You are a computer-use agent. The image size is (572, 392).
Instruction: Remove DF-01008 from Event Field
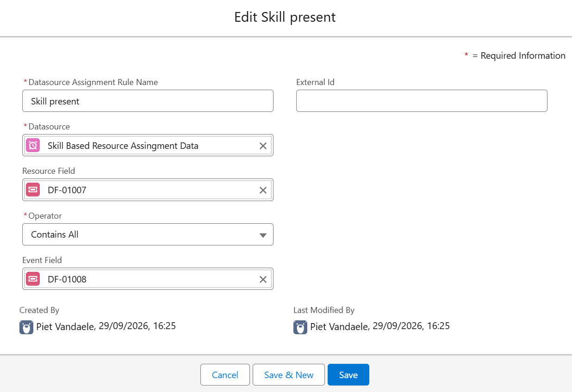coord(263,279)
